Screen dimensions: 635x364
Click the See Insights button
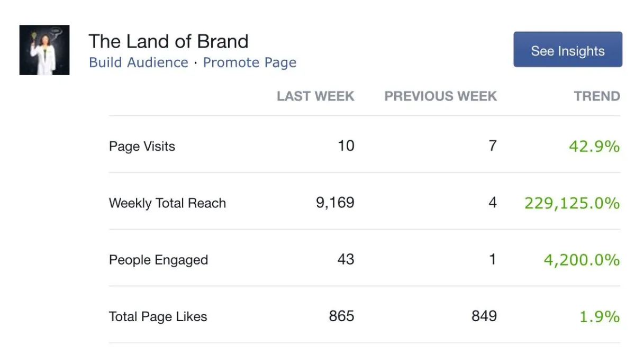(x=568, y=50)
